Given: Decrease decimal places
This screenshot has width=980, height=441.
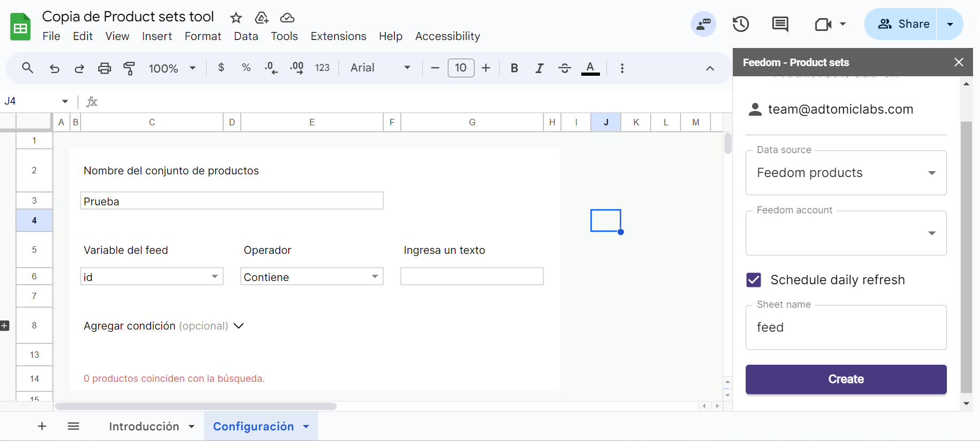Looking at the screenshot, I should [x=271, y=68].
